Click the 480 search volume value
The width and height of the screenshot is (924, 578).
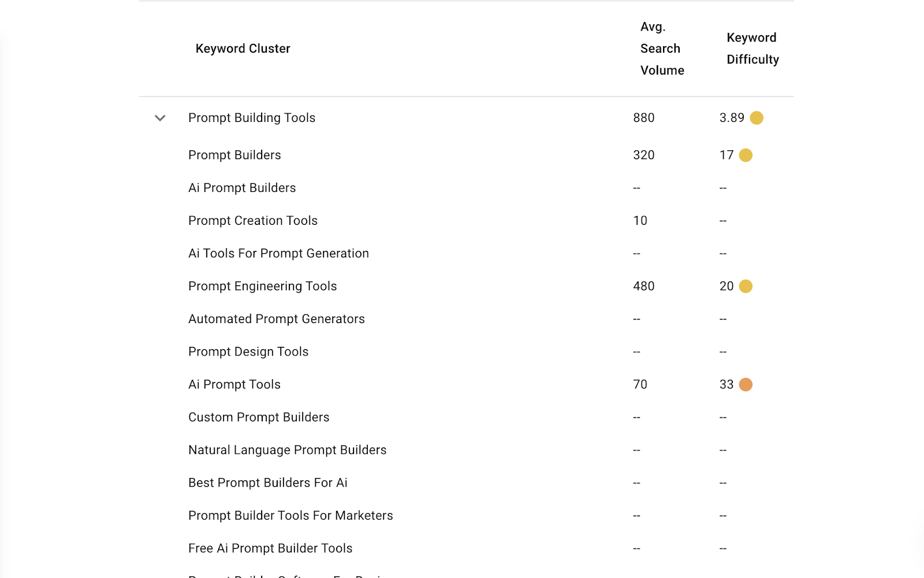[644, 286]
